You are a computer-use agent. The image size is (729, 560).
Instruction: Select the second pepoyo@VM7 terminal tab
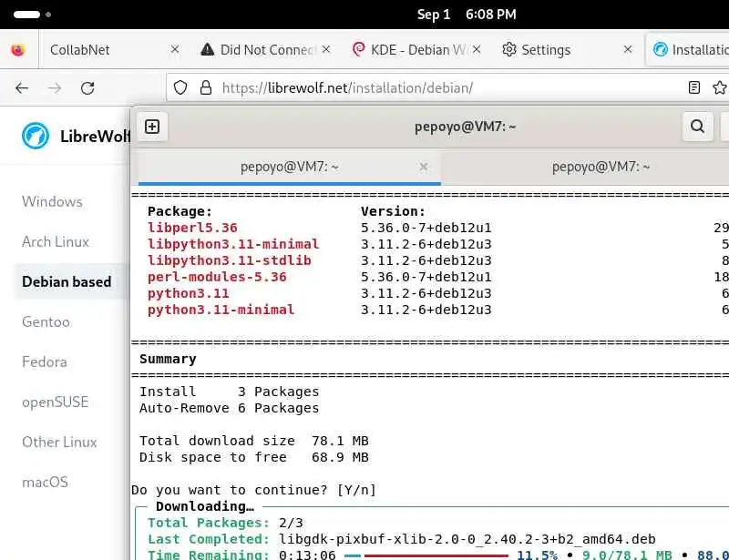tap(586, 167)
